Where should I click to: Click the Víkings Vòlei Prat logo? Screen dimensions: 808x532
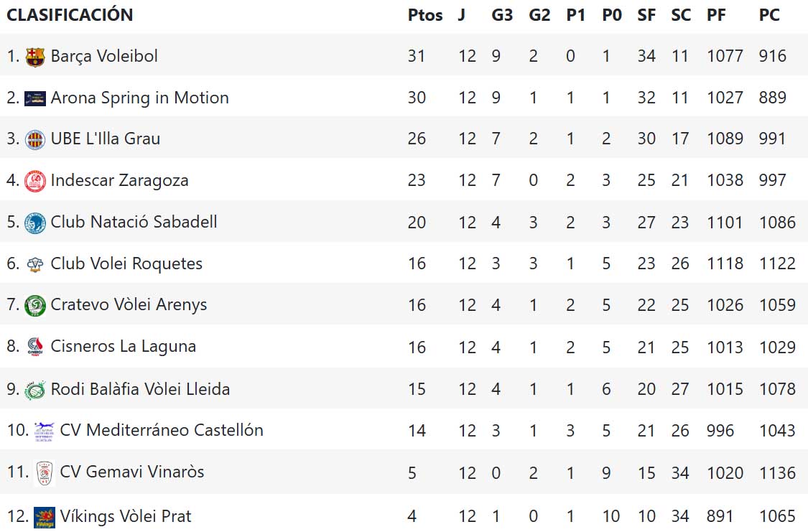pyautogui.click(x=45, y=516)
